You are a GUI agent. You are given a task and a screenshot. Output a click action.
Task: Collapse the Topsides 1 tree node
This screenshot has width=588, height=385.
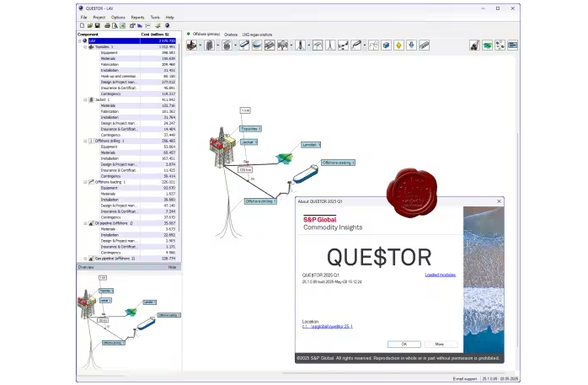85,47
